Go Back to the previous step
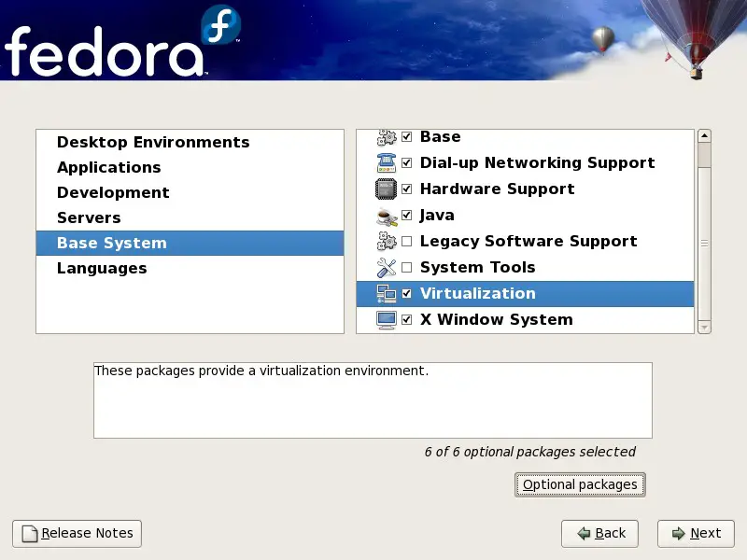The image size is (747, 560). pos(599,533)
